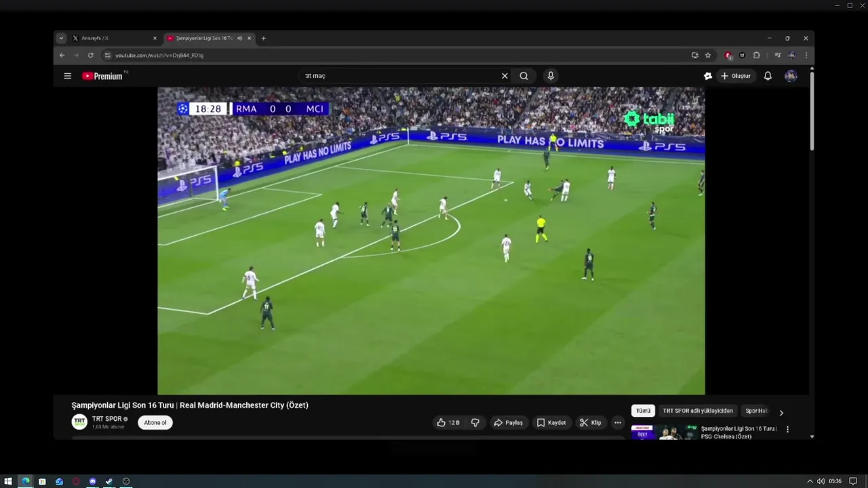Show hidden system tray icons
The image size is (868, 488).
click(x=810, y=481)
